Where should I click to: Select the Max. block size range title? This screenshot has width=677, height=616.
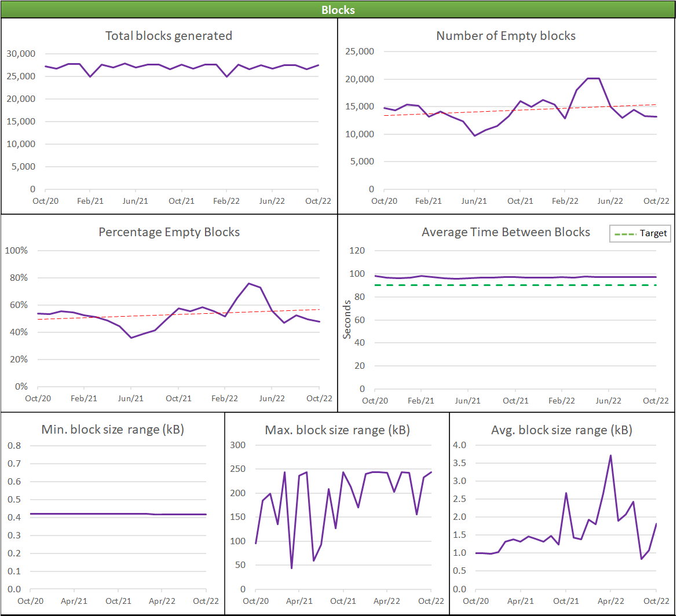click(x=337, y=430)
